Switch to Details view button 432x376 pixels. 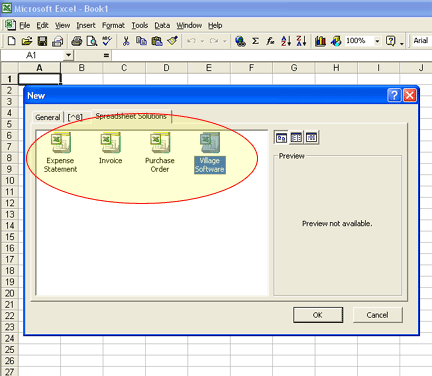(x=311, y=137)
